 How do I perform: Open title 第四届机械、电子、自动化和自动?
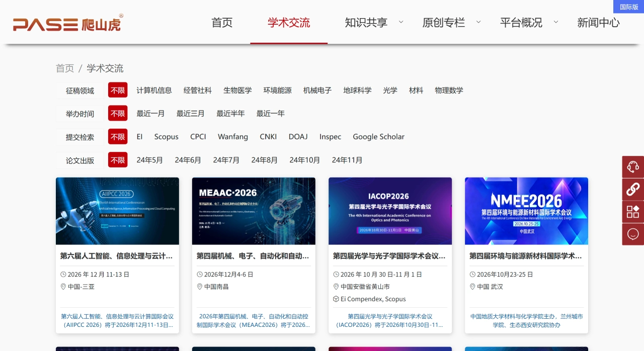coord(253,256)
